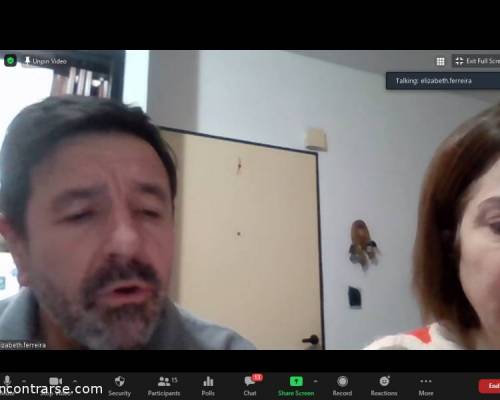Start recording with the Record button

click(x=342, y=386)
